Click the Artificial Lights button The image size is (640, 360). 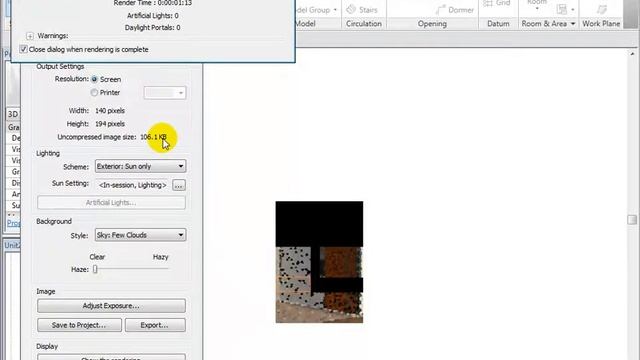(x=111, y=203)
